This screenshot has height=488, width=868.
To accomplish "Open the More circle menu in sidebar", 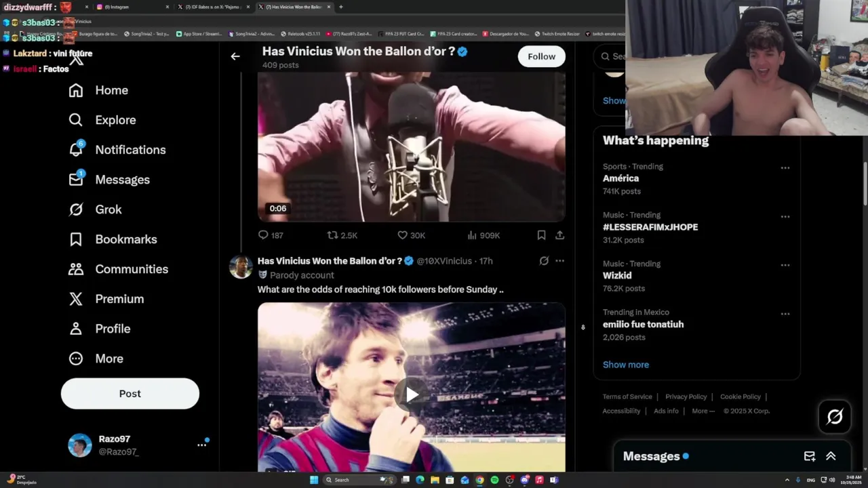I will 76,359.
